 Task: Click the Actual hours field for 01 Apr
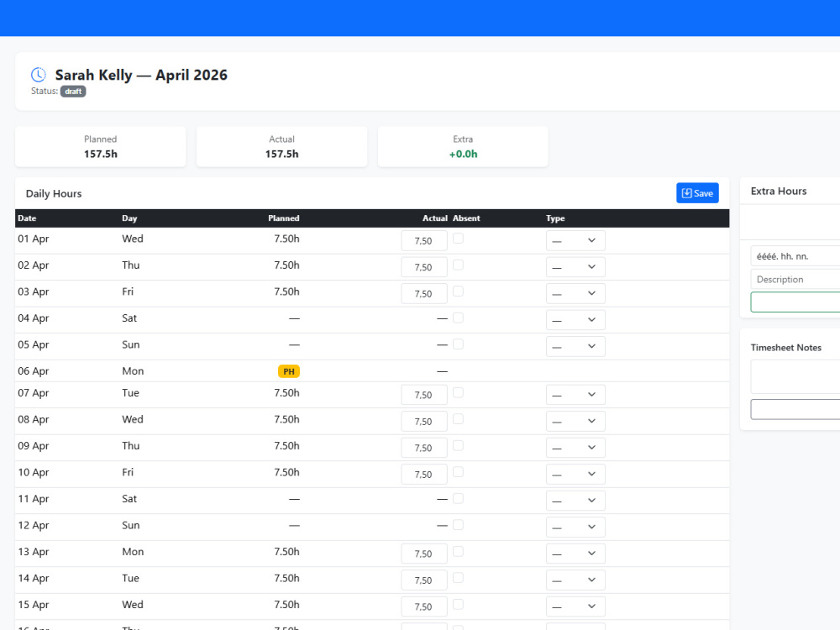[x=424, y=240]
